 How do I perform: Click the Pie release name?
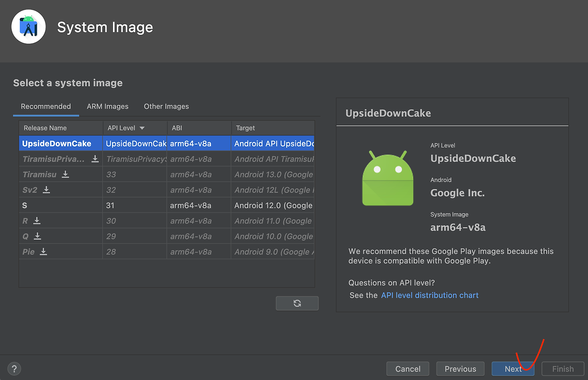click(28, 252)
